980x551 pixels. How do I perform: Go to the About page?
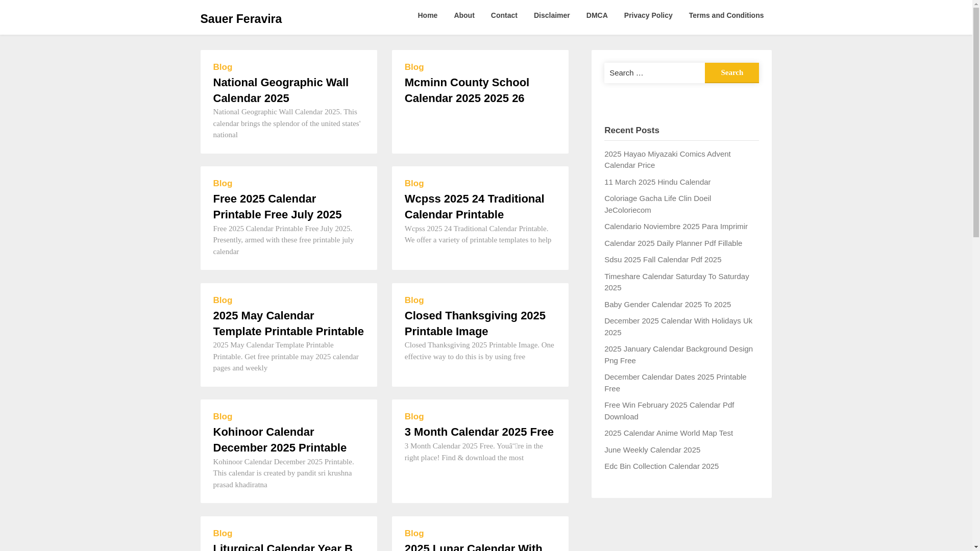pyautogui.click(x=463, y=15)
